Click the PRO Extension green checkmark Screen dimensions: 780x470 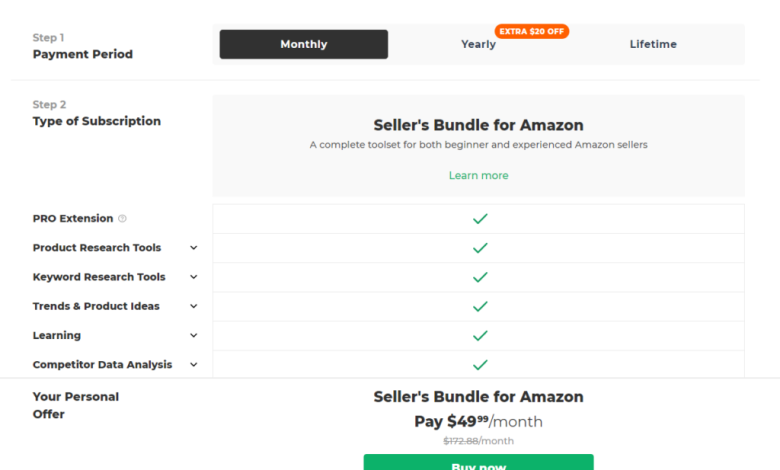pos(479,218)
